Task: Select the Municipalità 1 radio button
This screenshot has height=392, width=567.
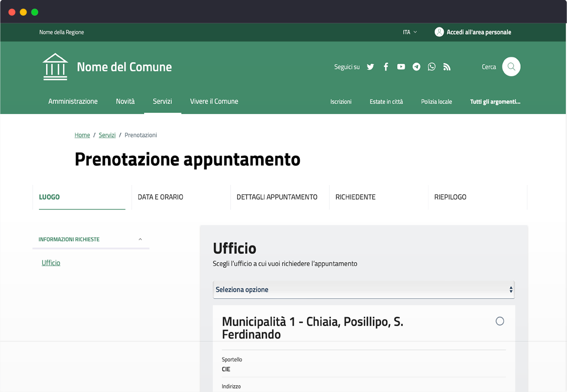Action: [500, 321]
